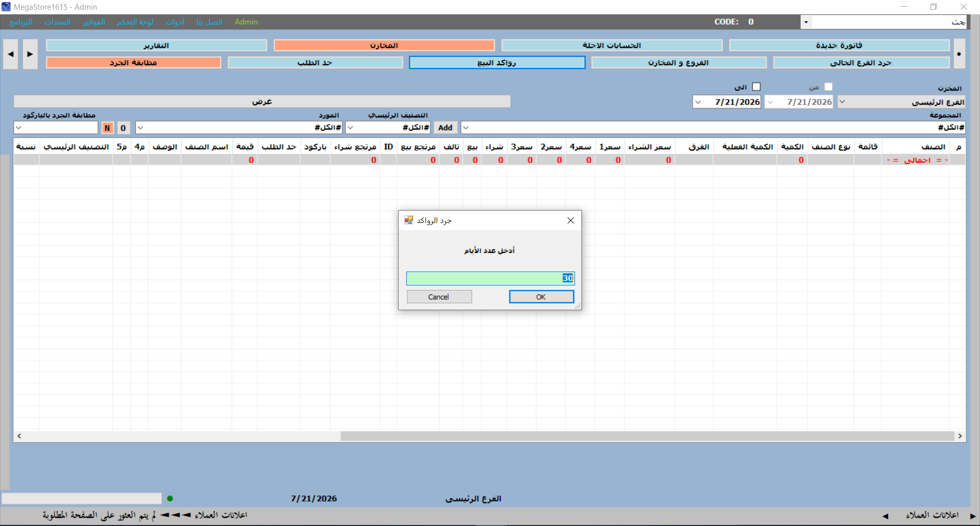Select the مطابقة الجرد tab
Screen dimensions: 980x526
pyautogui.click(x=133, y=62)
